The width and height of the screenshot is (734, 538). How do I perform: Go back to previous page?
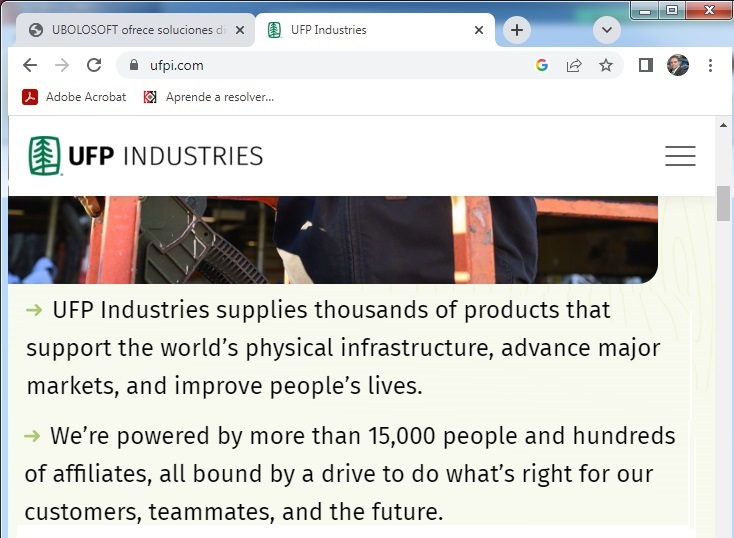30,65
